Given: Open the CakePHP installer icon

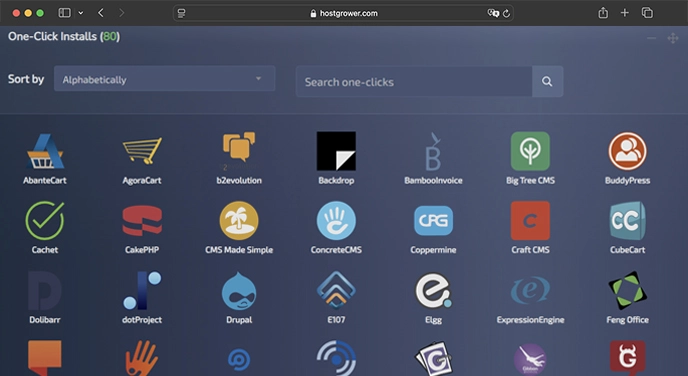Looking at the screenshot, I should coord(142,221).
